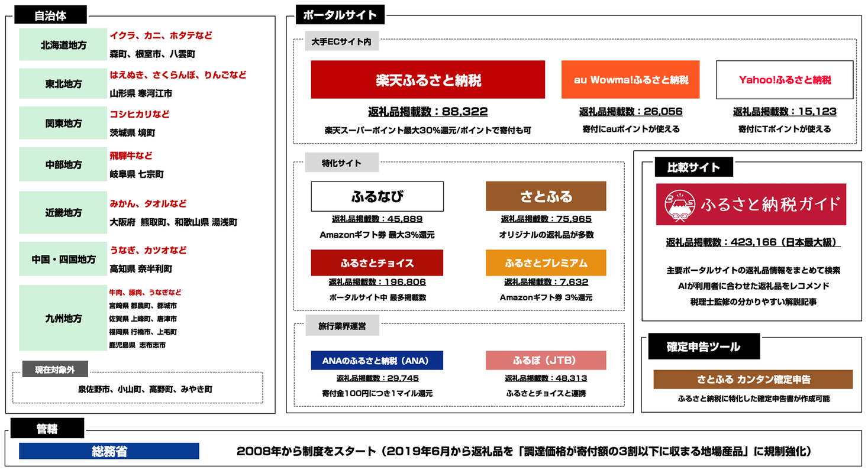Screen dimensions: 868x473
Task: Click the 楽天ふるさと納税 red box
Action: [x=428, y=79]
